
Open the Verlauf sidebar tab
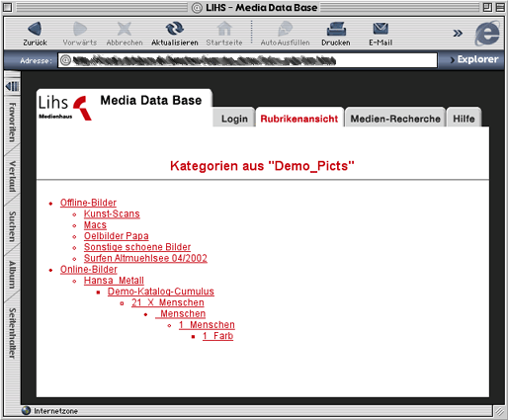point(12,176)
